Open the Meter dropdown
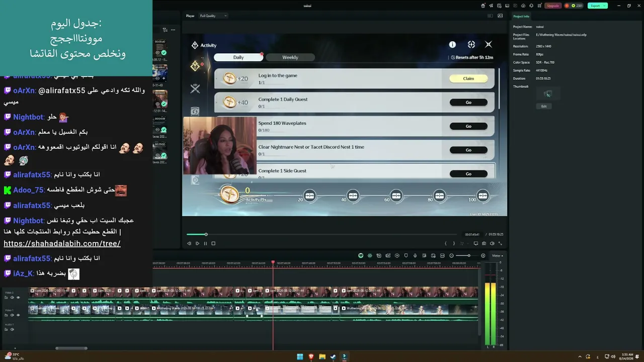 click(498, 255)
